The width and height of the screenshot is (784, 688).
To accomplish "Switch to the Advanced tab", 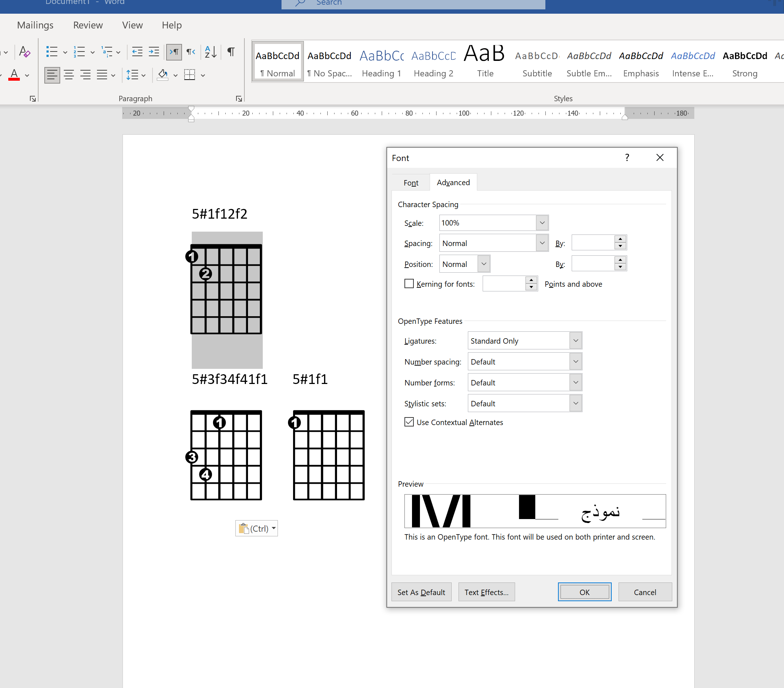I will click(453, 183).
